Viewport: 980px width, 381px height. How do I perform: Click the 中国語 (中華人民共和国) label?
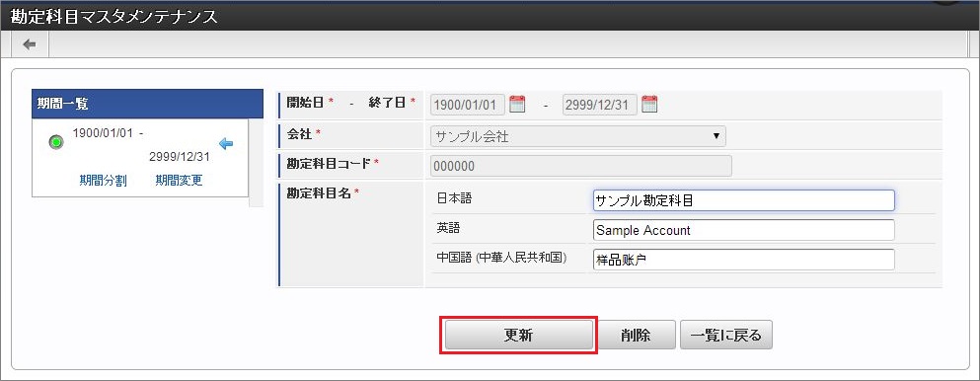[x=502, y=258]
